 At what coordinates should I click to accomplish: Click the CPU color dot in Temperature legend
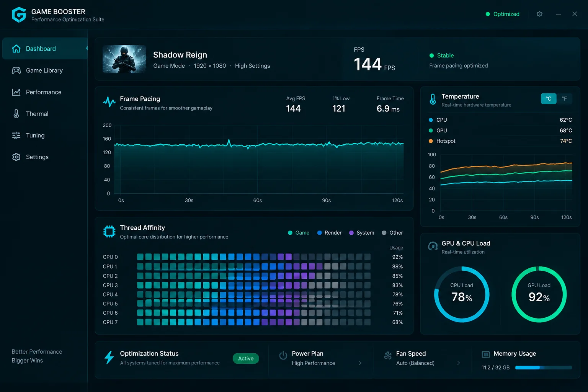431,120
